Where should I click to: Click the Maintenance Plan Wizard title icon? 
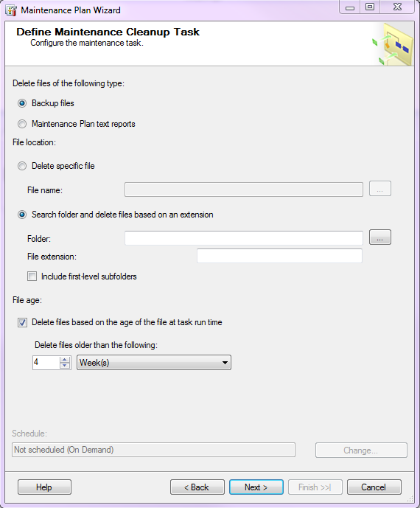(11, 10)
